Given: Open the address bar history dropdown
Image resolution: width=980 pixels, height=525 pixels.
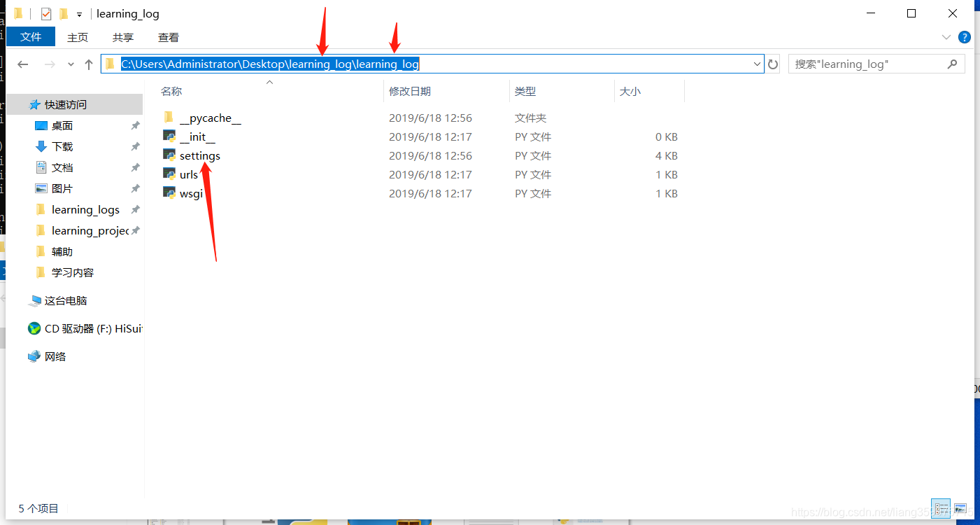Looking at the screenshot, I should (758, 64).
